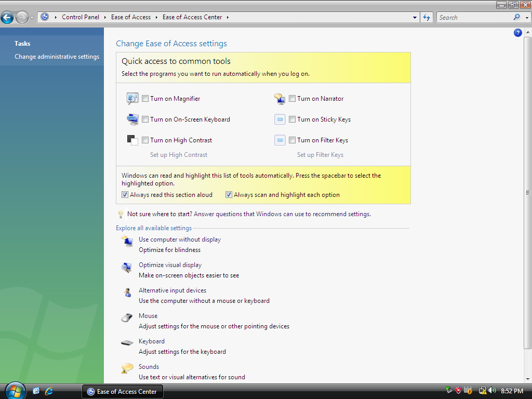Open the blue Help question mark icon

click(x=517, y=33)
